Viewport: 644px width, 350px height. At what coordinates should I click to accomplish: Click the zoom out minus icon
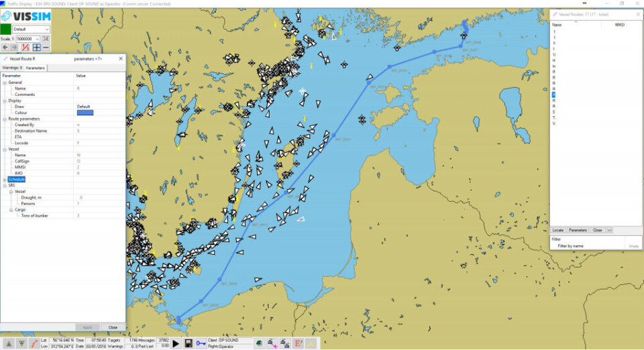pyautogui.click(x=46, y=48)
